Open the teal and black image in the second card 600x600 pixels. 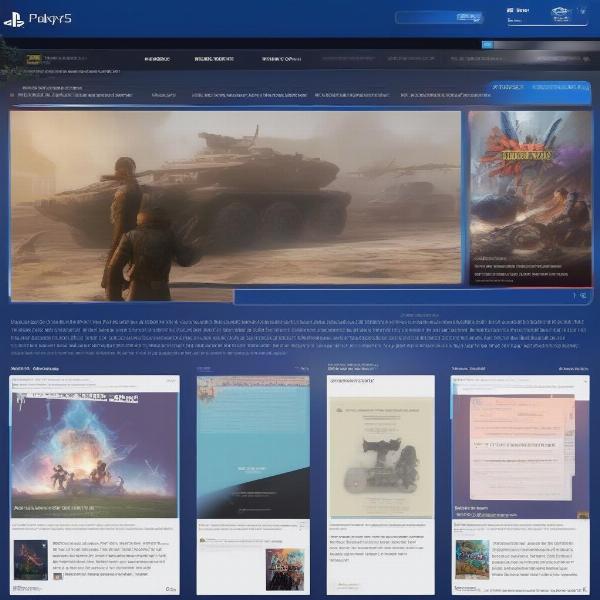[x=253, y=447]
